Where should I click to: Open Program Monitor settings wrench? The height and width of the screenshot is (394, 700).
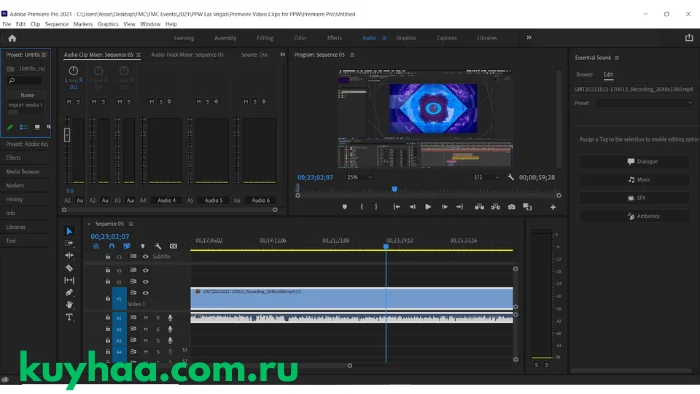coord(511,177)
